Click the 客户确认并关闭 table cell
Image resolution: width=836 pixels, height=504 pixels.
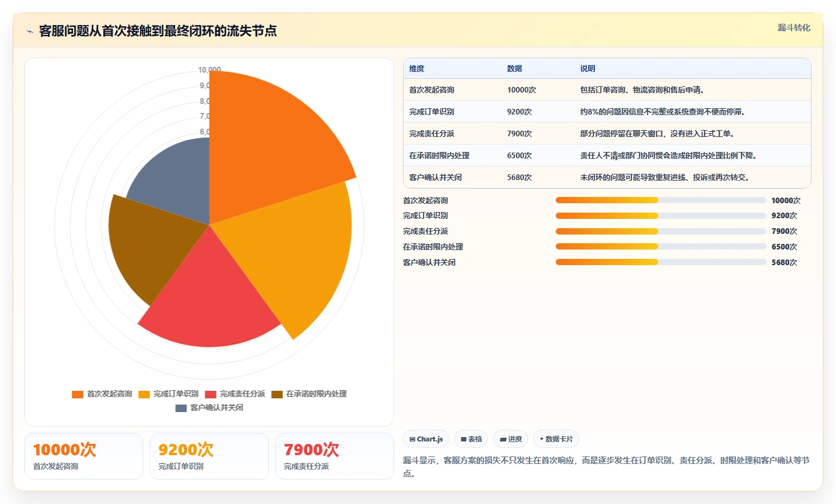[436, 178]
